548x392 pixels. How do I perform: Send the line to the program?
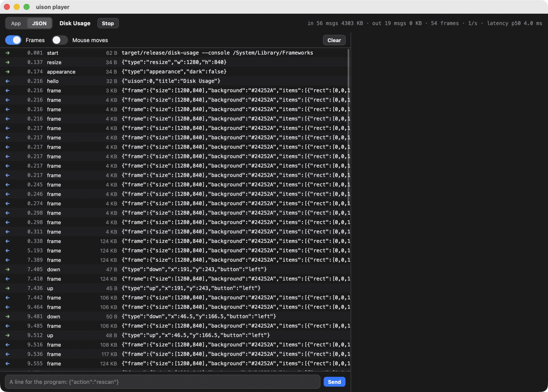click(334, 382)
